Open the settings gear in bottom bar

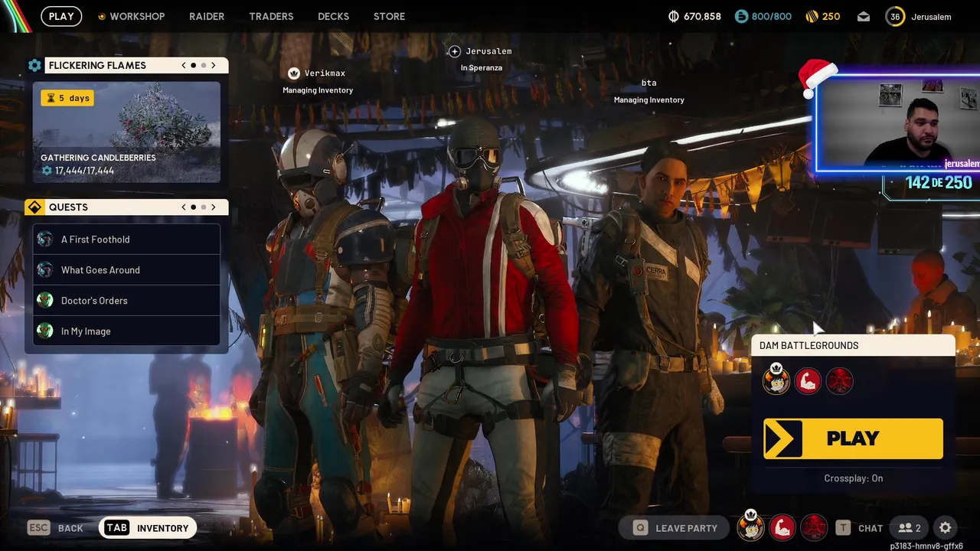(x=945, y=528)
